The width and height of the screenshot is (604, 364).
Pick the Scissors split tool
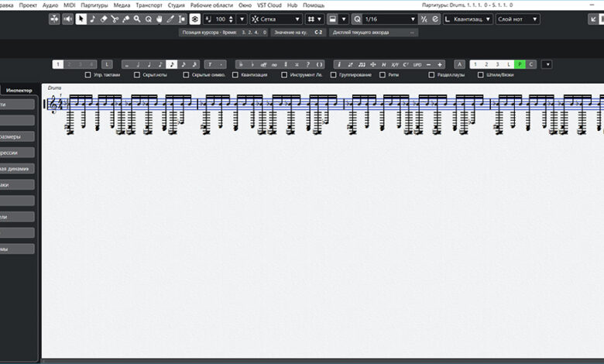click(x=115, y=19)
